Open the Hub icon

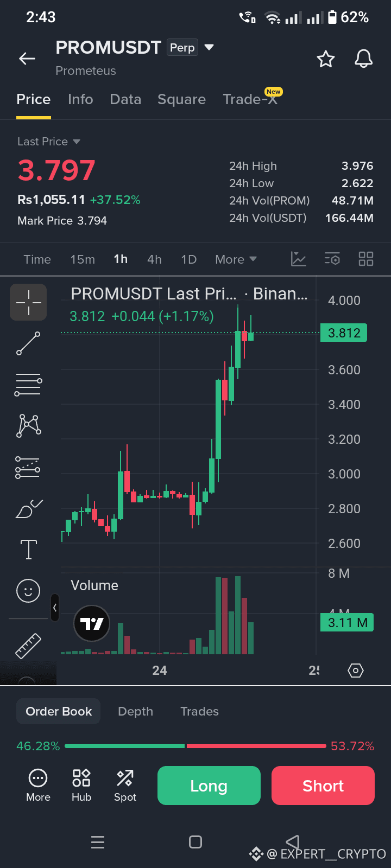(x=81, y=786)
